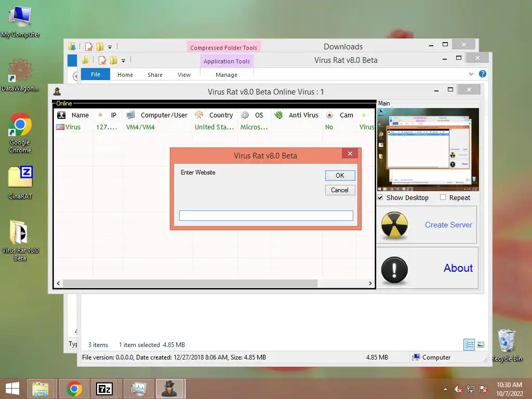This screenshot has width=532, height=399.
Task: Click the Create Server link
Action: (448, 224)
